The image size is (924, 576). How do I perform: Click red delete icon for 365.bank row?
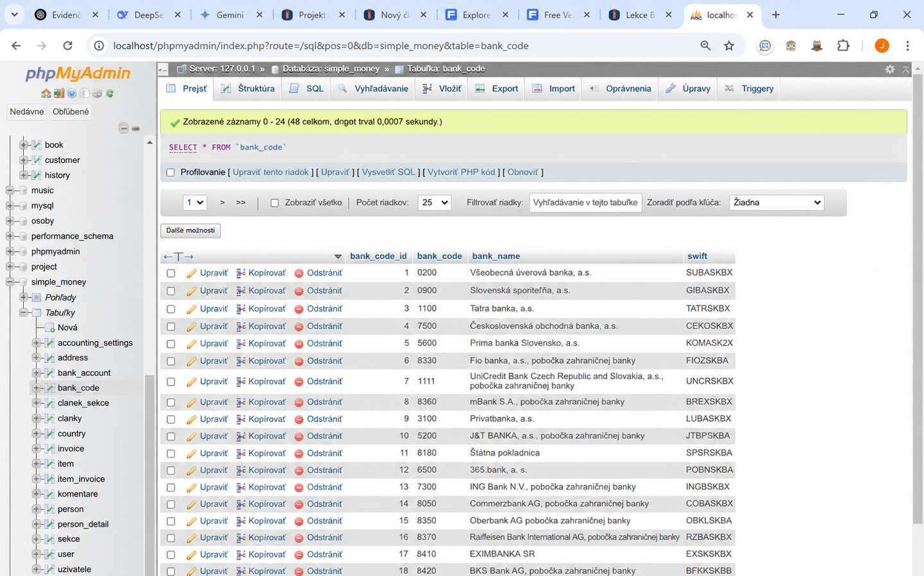(299, 471)
